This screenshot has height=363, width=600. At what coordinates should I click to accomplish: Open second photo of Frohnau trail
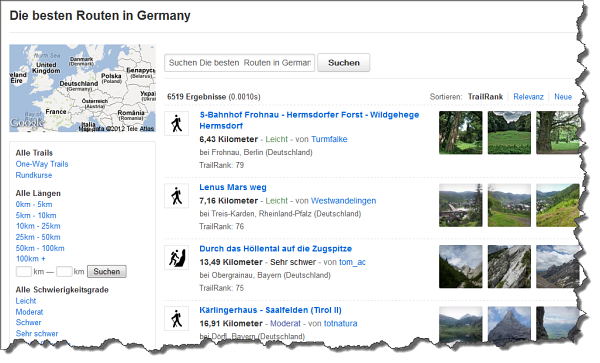coord(509,133)
